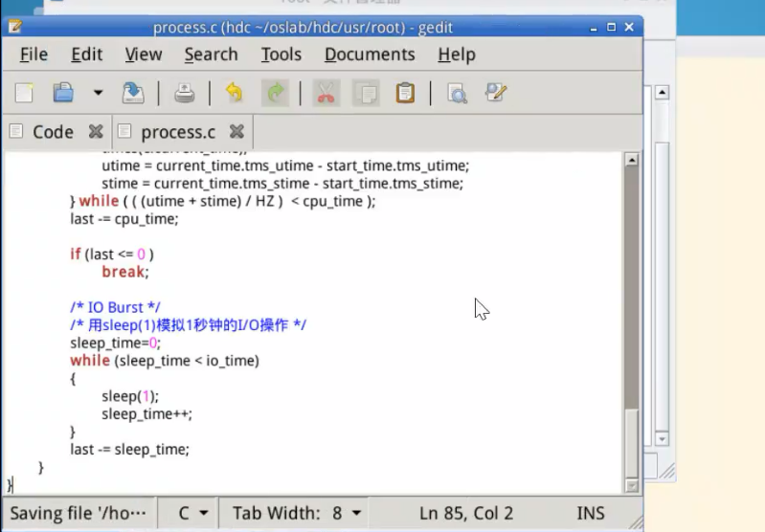The image size is (765, 532).
Task: Open Find and Replace tool
Action: (495, 93)
